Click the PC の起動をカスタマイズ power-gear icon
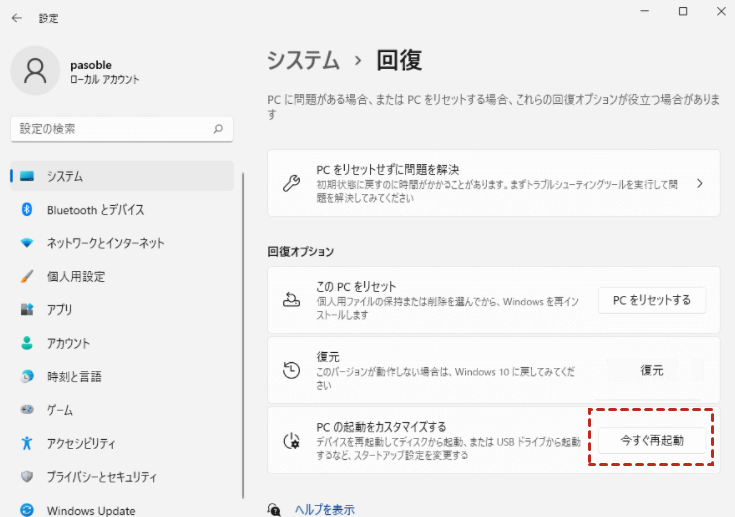 pyautogui.click(x=291, y=441)
